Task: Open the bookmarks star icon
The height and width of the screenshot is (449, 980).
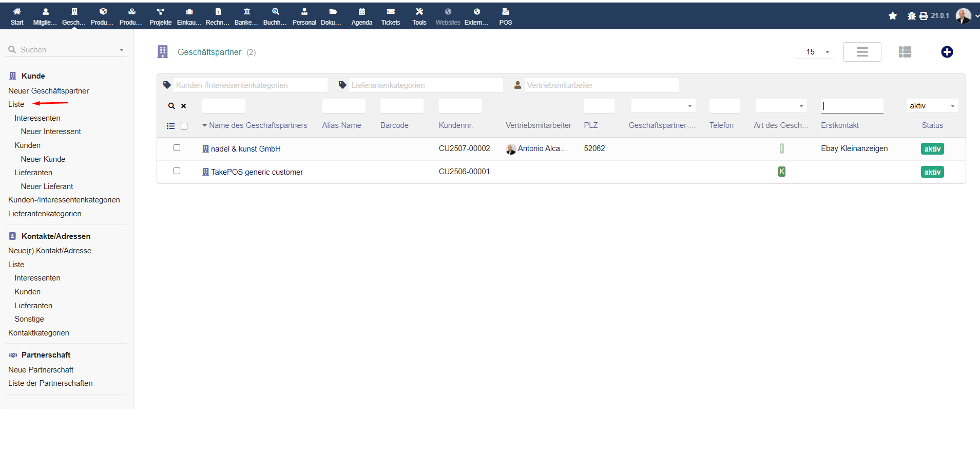Action: point(892,16)
